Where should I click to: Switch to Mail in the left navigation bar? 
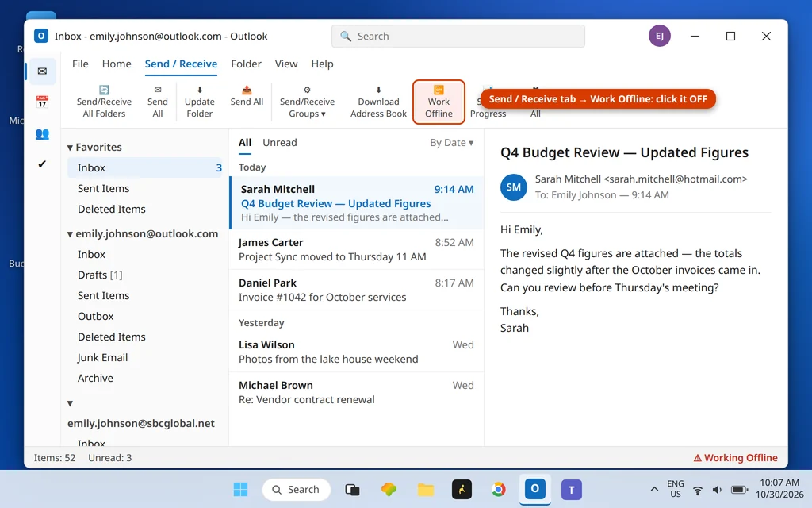coord(43,71)
